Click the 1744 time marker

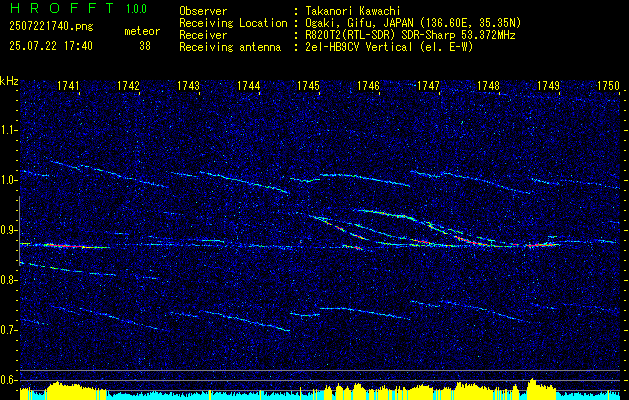point(249,86)
